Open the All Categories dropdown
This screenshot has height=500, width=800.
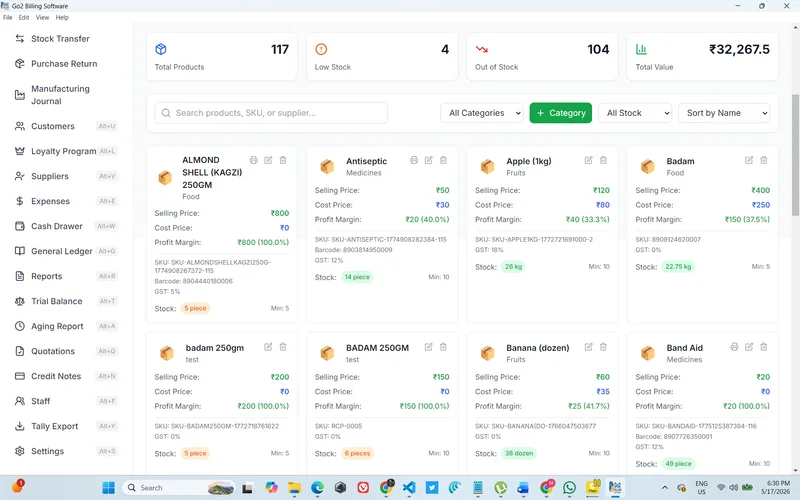[482, 113]
